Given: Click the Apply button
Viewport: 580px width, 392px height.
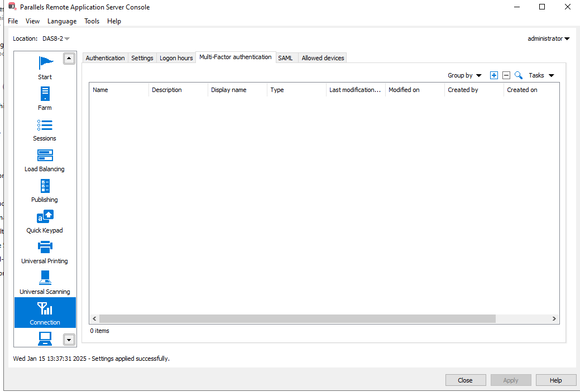Looking at the screenshot, I should point(511,380).
